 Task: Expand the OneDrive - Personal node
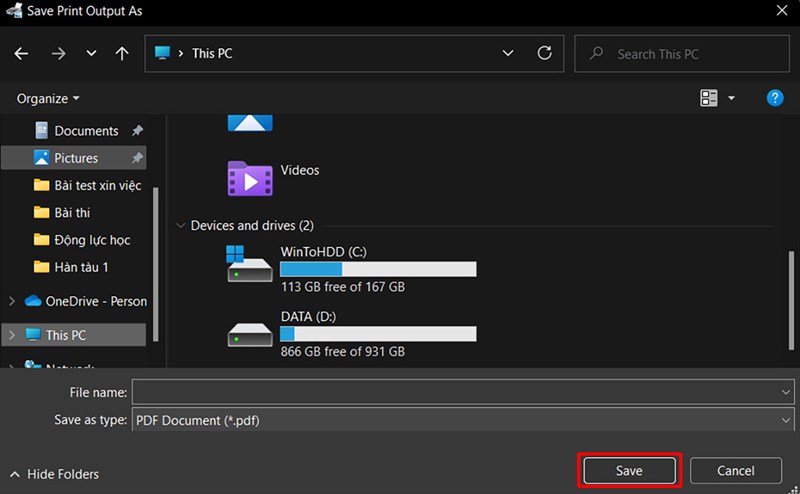point(12,301)
